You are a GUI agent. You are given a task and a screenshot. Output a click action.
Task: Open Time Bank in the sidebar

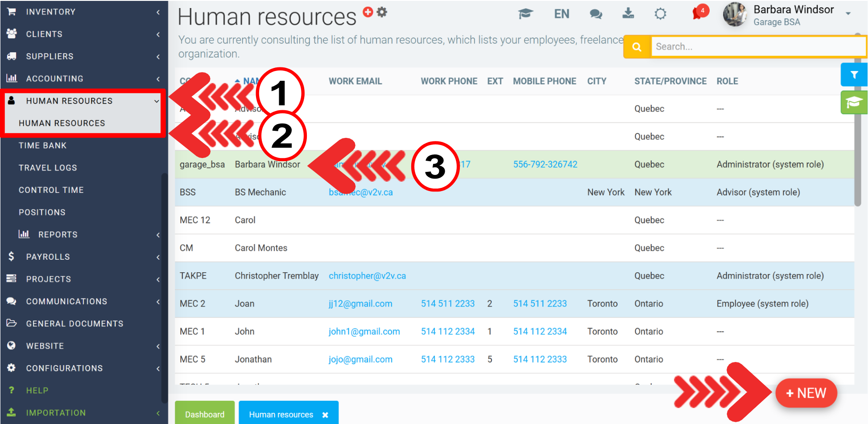pyautogui.click(x=42, y=145)
